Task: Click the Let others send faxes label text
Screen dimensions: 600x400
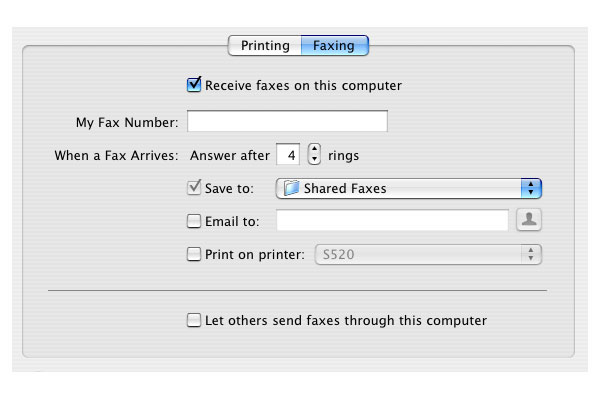Action: [346, 320]
